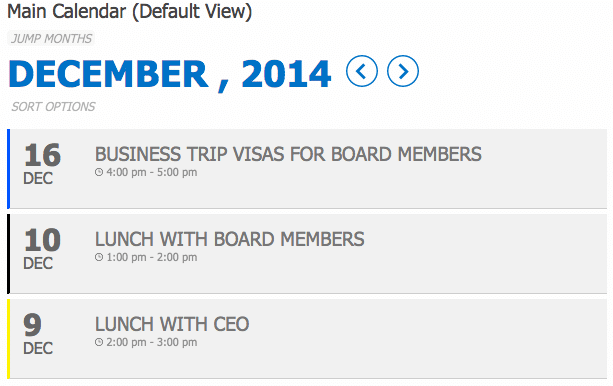Click the 10 Dec date block
This screenshot has height=386, width=613.
click(x=42, y=249)
